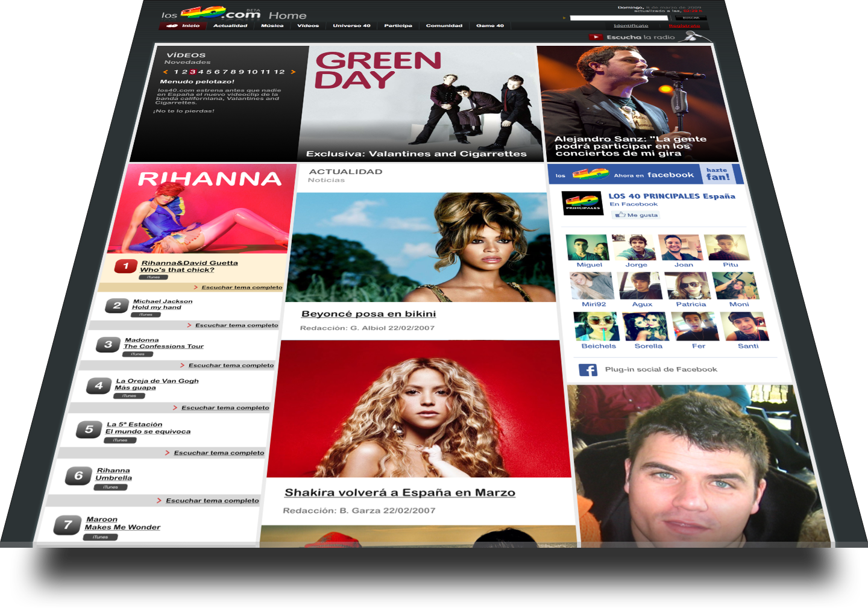The width and height of the screenshot is (868, 608).
Task: Open the Vídeos menu item
Action: point(307,26)
